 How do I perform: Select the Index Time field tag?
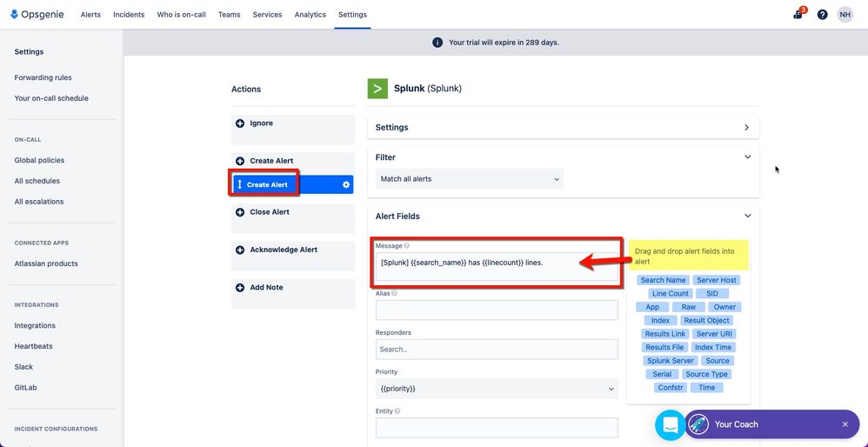pyautogui.click(x=713, y=347)
